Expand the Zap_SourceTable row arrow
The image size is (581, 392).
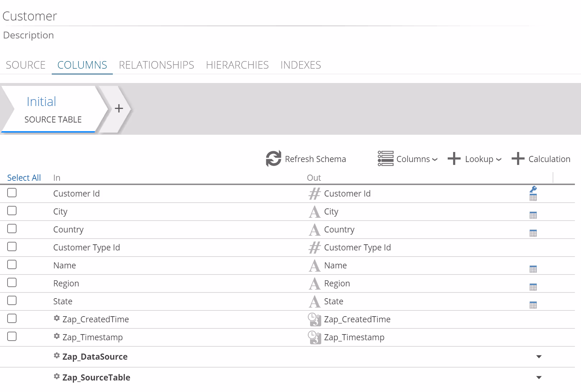(x=539, y=378)
